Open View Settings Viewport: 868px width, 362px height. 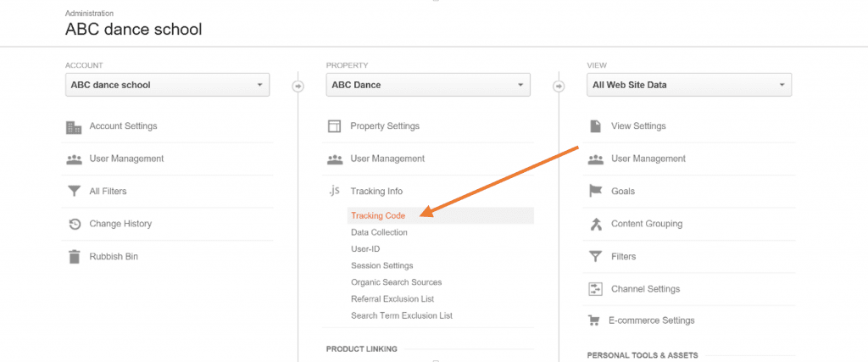(638, 126)
